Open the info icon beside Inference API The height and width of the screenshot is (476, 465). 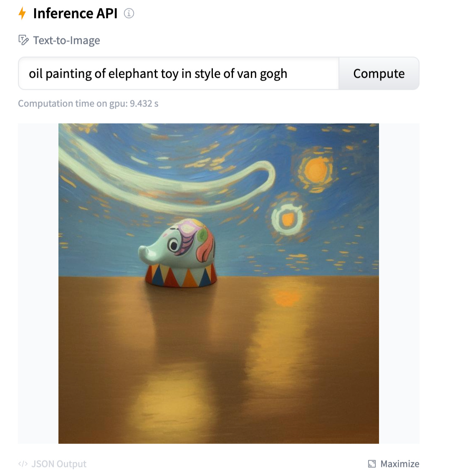click(129, 13)
